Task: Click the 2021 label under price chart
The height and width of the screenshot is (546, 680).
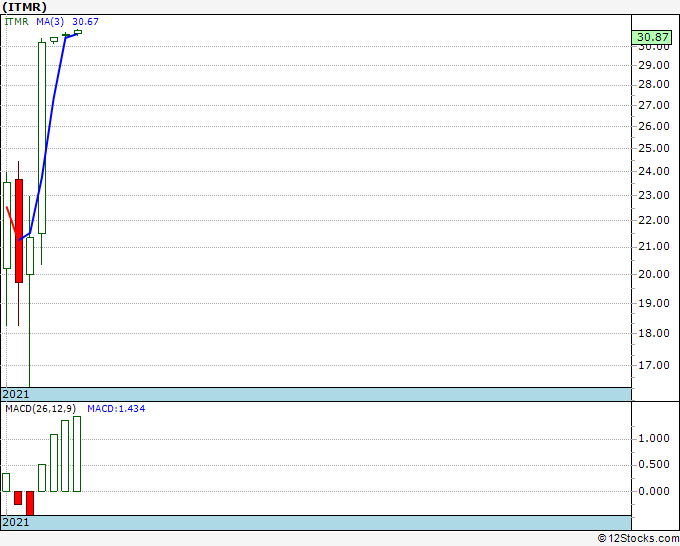Action: point(15,395)
